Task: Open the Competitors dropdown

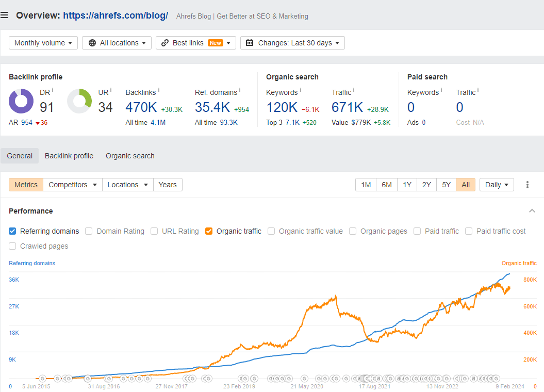Action: (72, 184)
